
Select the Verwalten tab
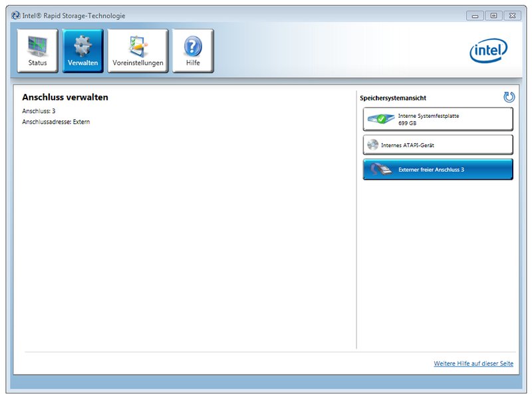point(82,51)
